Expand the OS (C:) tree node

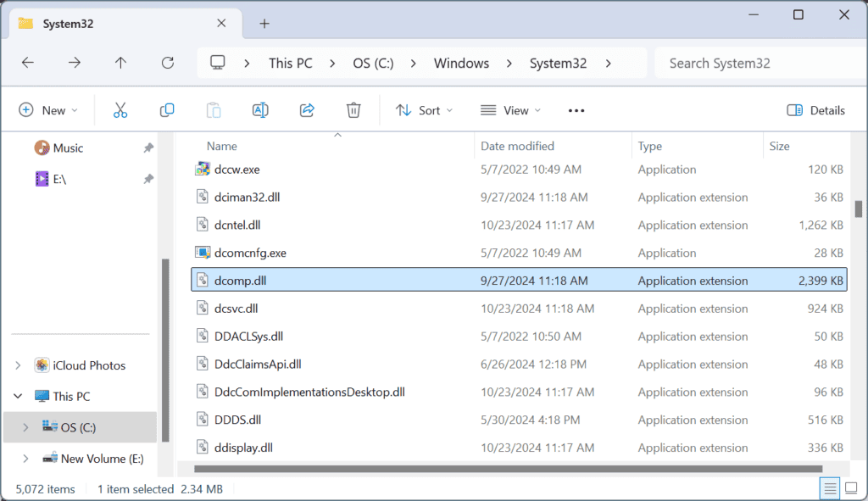[x=25, y=427]
